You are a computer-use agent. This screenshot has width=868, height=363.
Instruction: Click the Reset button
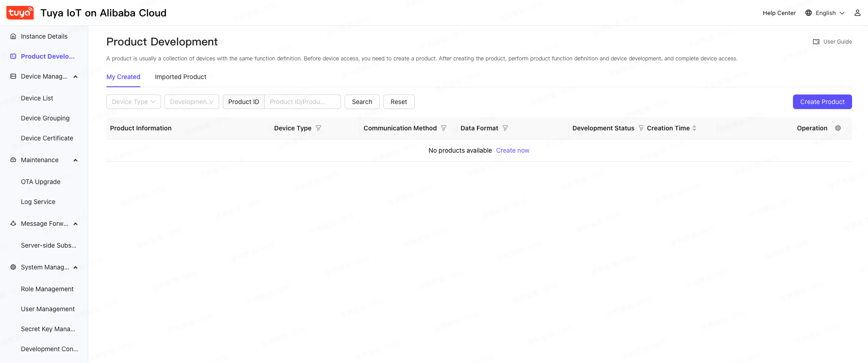[399, 102]
